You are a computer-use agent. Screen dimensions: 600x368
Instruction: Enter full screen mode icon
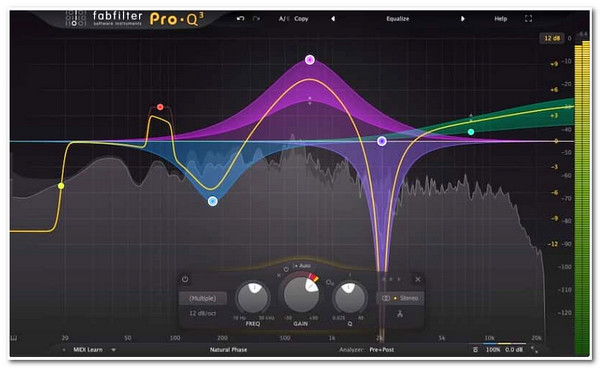point(528,18)
